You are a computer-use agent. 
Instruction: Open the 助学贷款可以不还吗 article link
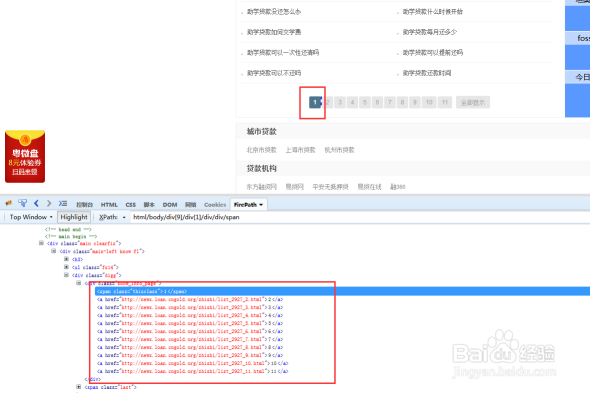(274, 73)
